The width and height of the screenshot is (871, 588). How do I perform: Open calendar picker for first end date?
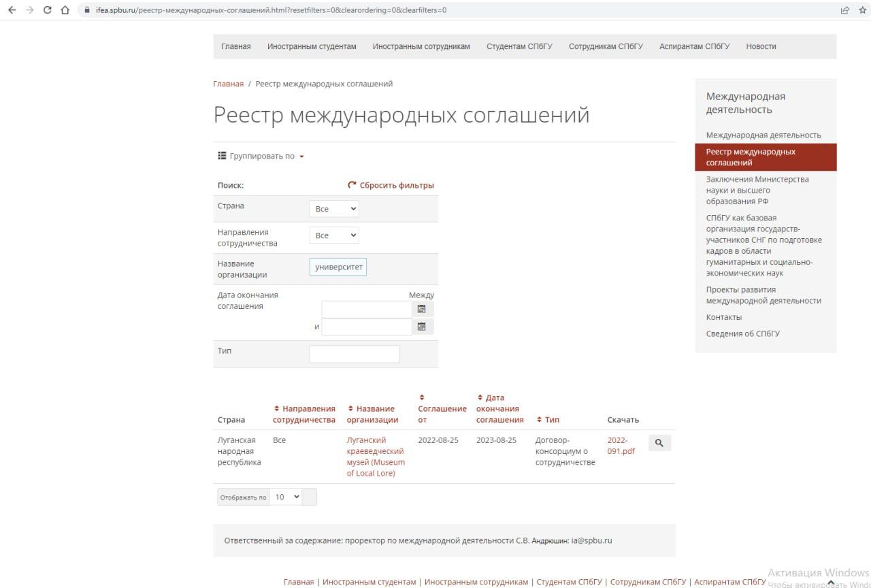(x=422, y=309)
